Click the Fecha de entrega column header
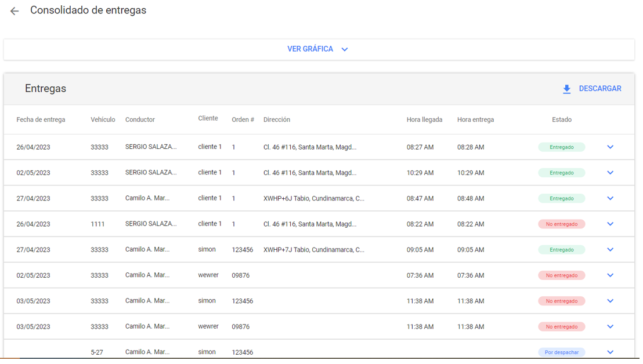 (41, 120)
